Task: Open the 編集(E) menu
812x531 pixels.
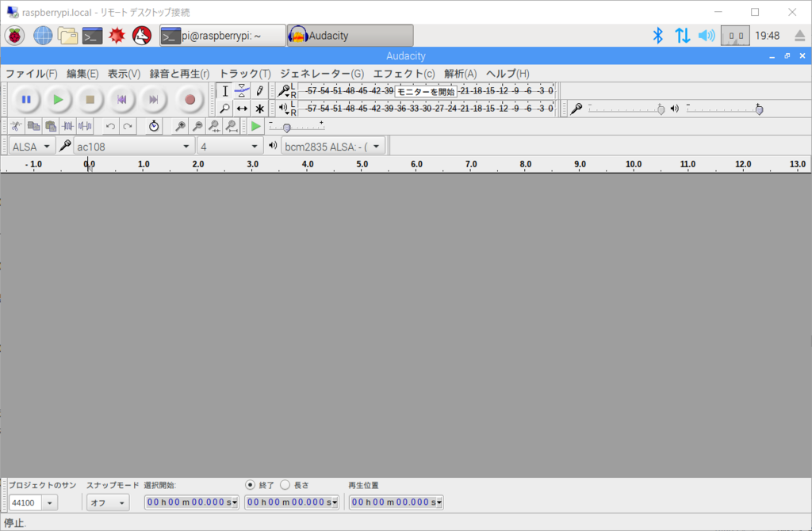Action: click(82, 74)
